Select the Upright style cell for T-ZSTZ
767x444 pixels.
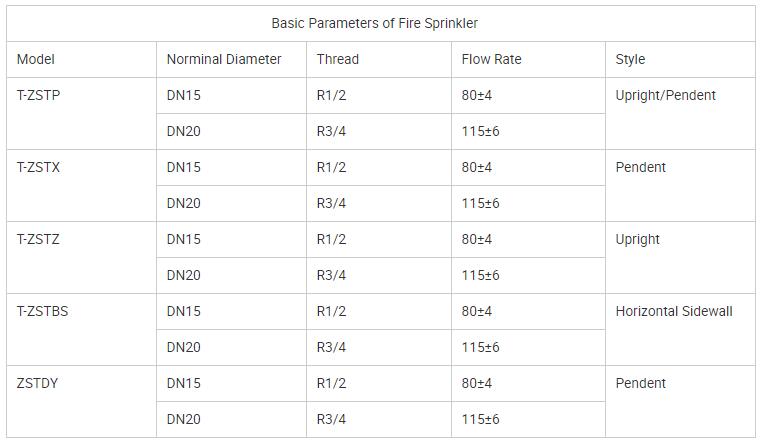[x=638, y=240]
